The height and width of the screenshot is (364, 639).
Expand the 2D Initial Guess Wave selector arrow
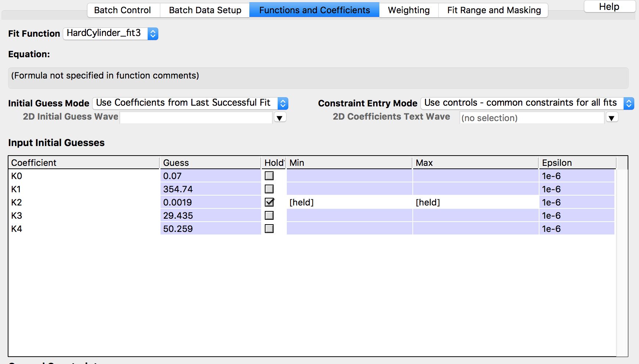(280, 117)
